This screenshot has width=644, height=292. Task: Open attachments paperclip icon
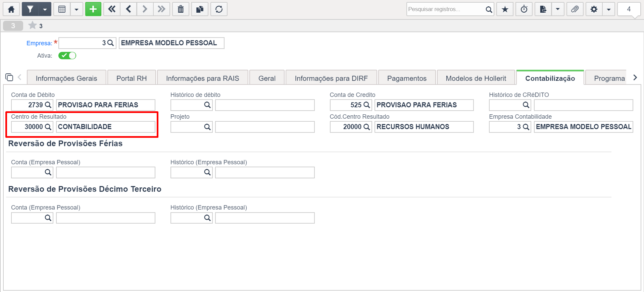(575, 9)
